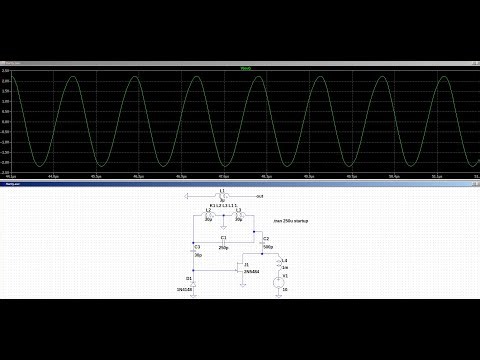This screenshot has height=360, width=480.
Task: Click the schematic pane title bar
Action: (240, 184)
